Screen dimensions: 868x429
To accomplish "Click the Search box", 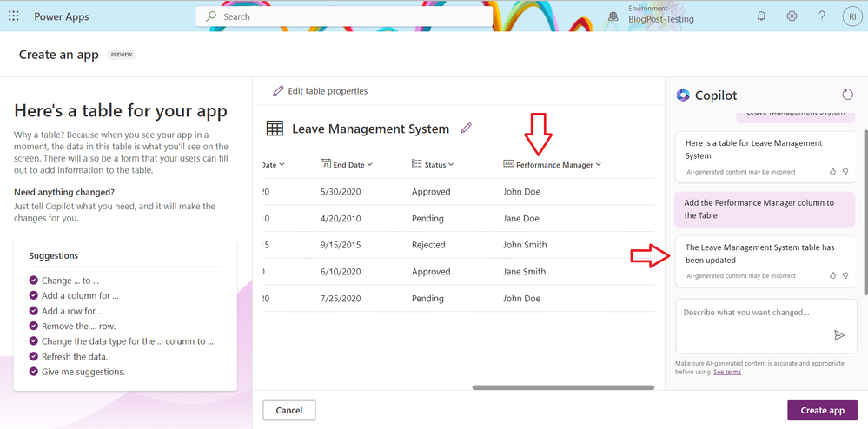I will click(344, 16).
